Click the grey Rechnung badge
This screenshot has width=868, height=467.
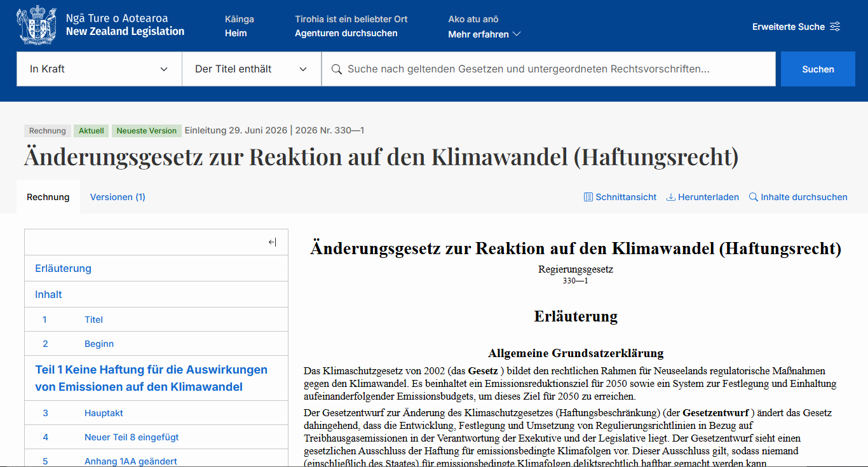pos(48,131)
